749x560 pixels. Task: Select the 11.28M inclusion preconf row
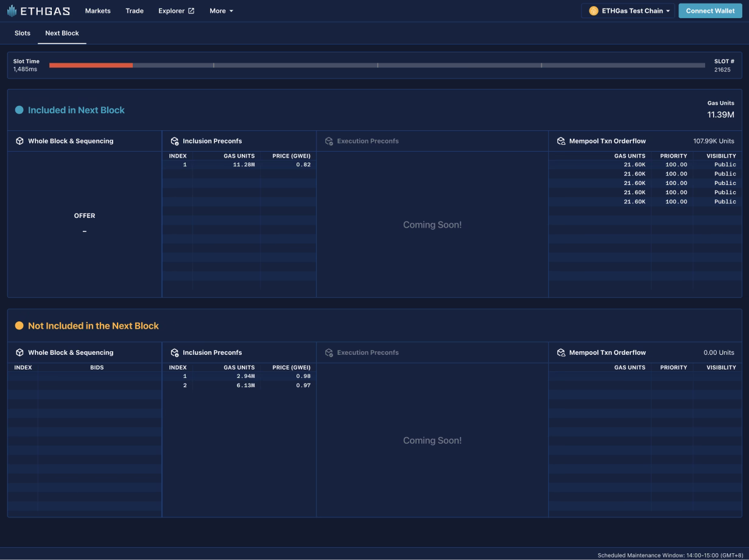point(239,165)
